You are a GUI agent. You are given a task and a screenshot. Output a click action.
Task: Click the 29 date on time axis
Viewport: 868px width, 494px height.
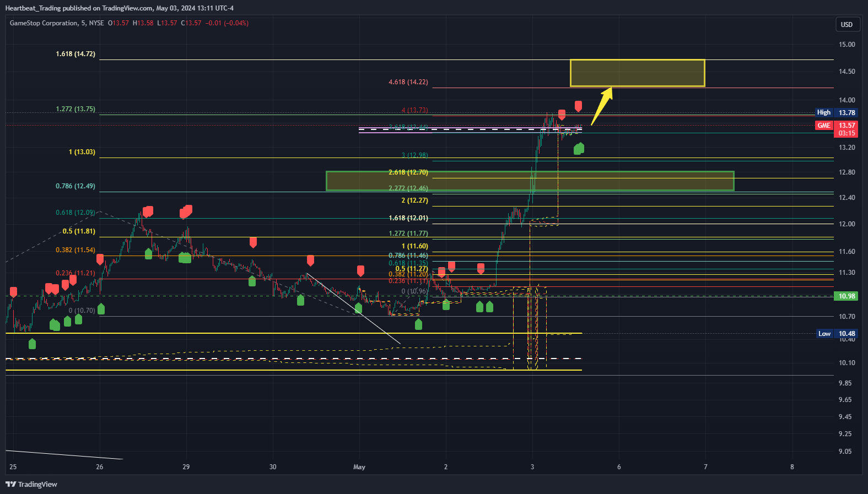pos(186,467)
